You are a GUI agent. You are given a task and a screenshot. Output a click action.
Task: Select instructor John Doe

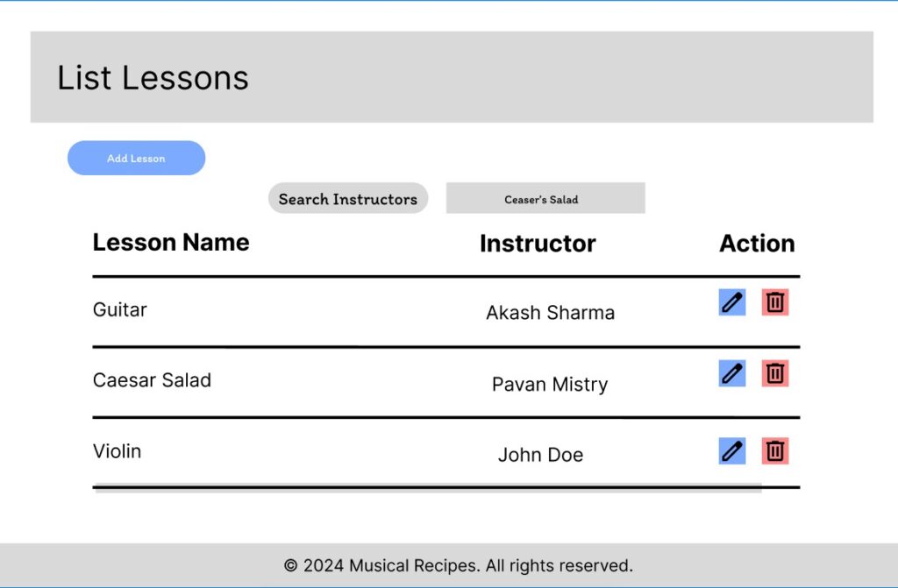tap(541, 455)
